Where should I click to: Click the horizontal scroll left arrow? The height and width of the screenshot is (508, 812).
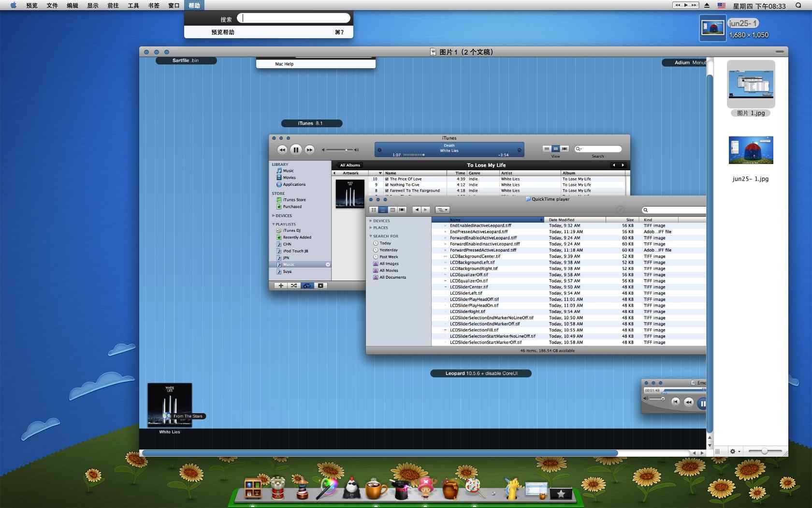695,453
